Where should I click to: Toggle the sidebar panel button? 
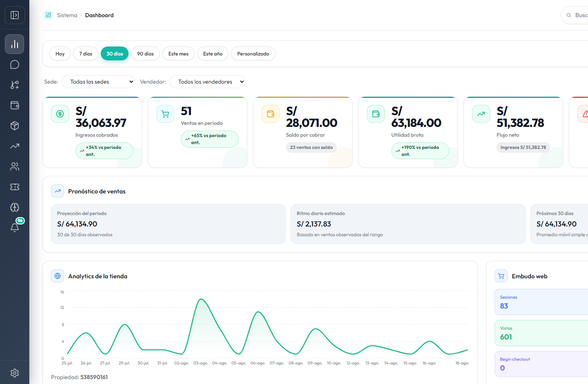15,15
